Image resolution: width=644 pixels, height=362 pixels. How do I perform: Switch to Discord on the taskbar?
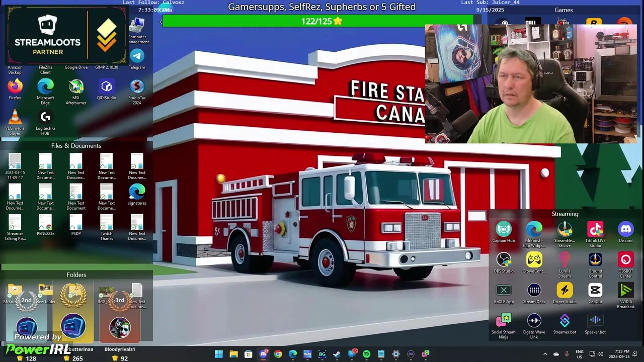pos(263,354)
